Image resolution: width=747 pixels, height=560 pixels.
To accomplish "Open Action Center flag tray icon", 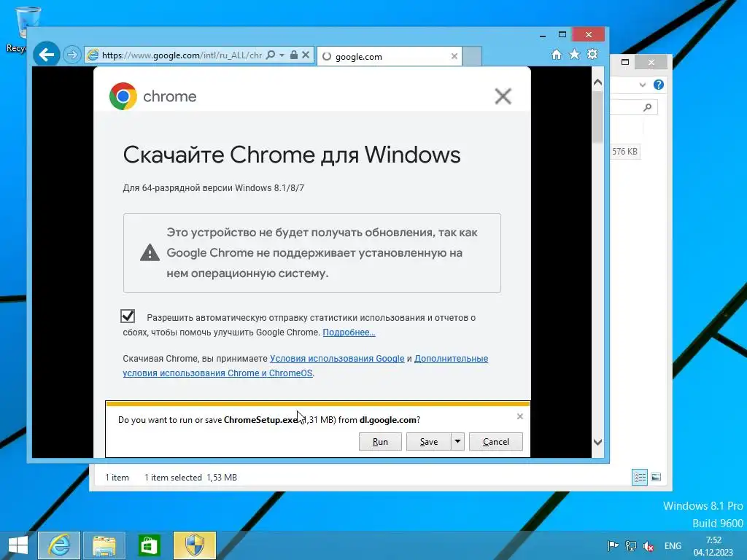I will coord(613,545).
